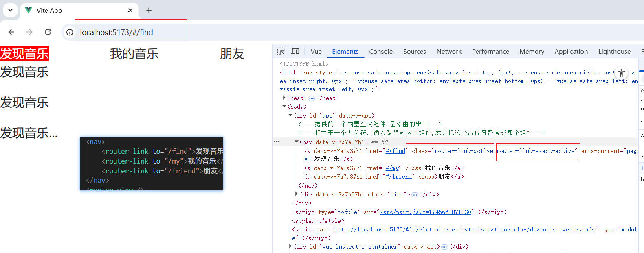The image size is (644, 253).
Task: Open the tab search dropdown
Action: pos(10,10)
